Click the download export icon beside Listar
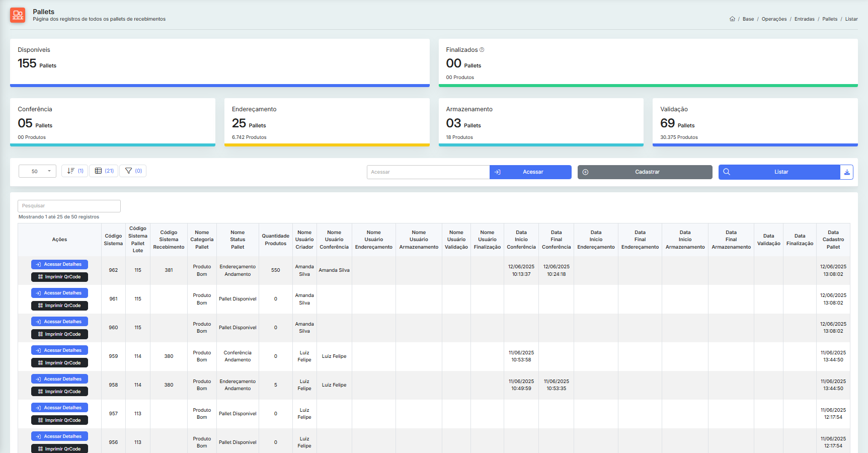This screenshot has height=453, width=868. pyautogui.click(x=847, y=172)
